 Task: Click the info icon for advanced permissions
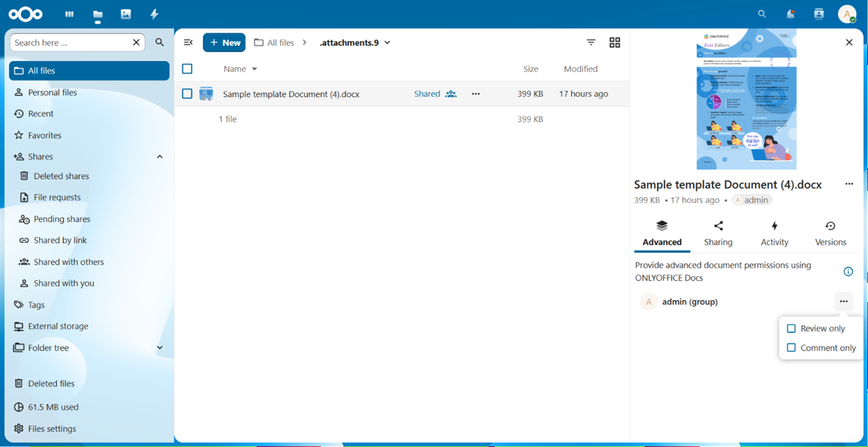point(848,272)
